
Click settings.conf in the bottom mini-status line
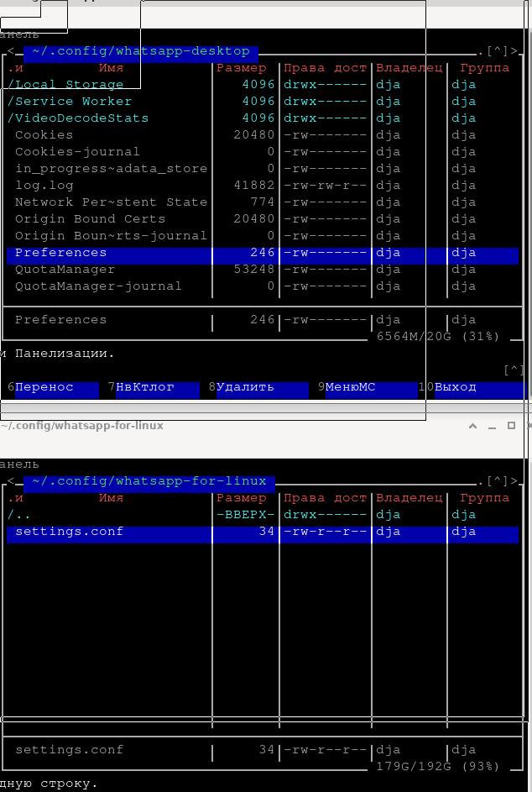tap(69, 750)
